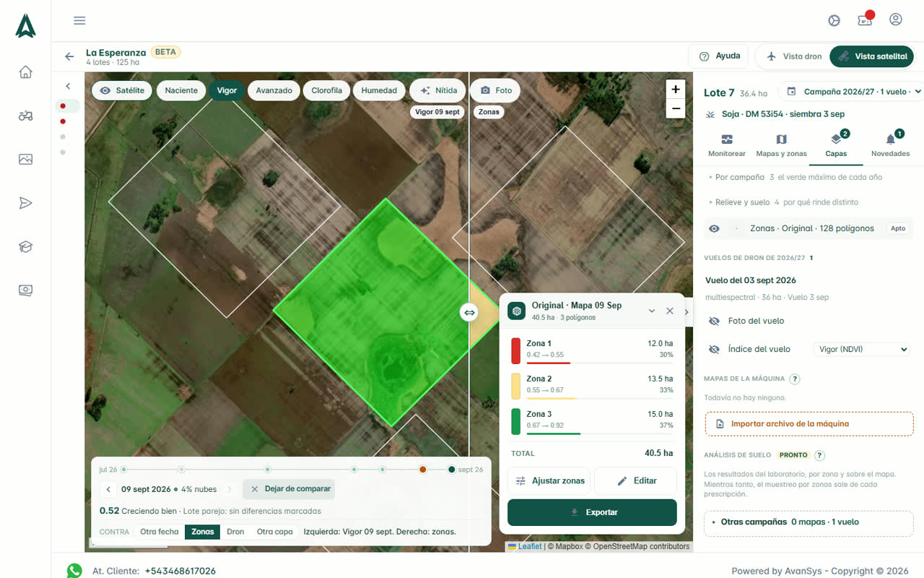The width and height of the screenshot is (924, 578).
Task: Expand Por campaña section
Action: click(x=795, y=177)
